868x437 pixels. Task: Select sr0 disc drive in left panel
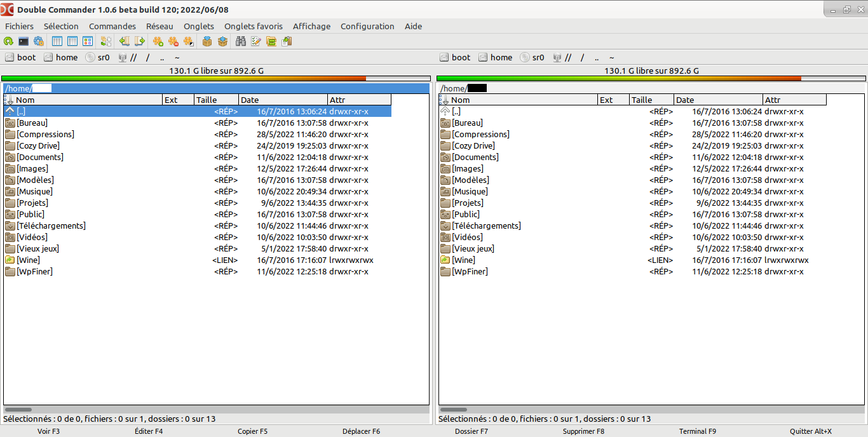(x=98, y=57)
